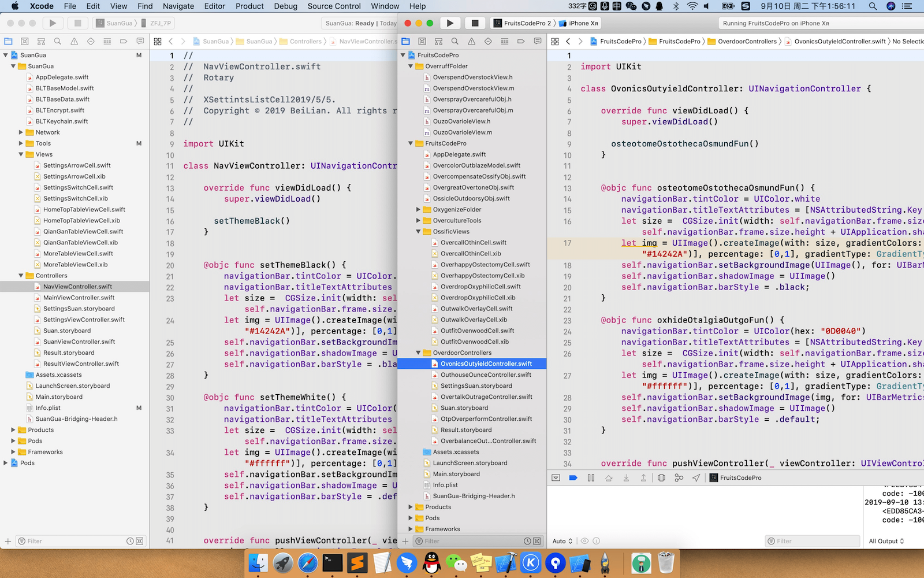Open the Find navigator in the SuanGua window
This screenshot has height=578, width=924.
pos(58,41)
